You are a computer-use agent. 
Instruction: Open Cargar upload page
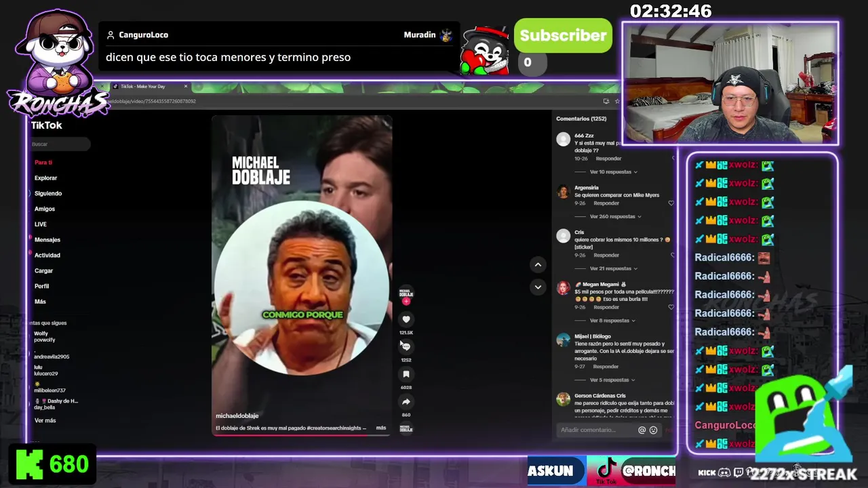point(43,270)
